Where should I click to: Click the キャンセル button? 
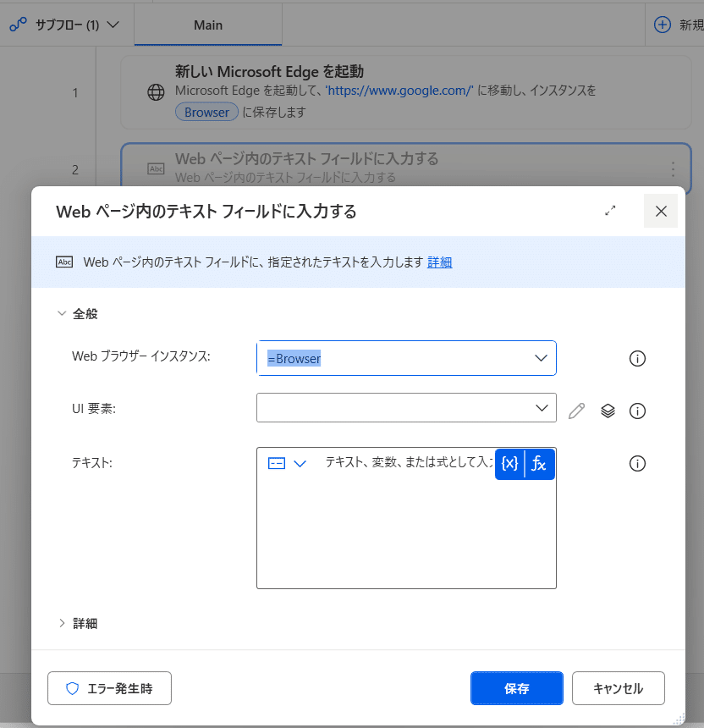point(619,688)
